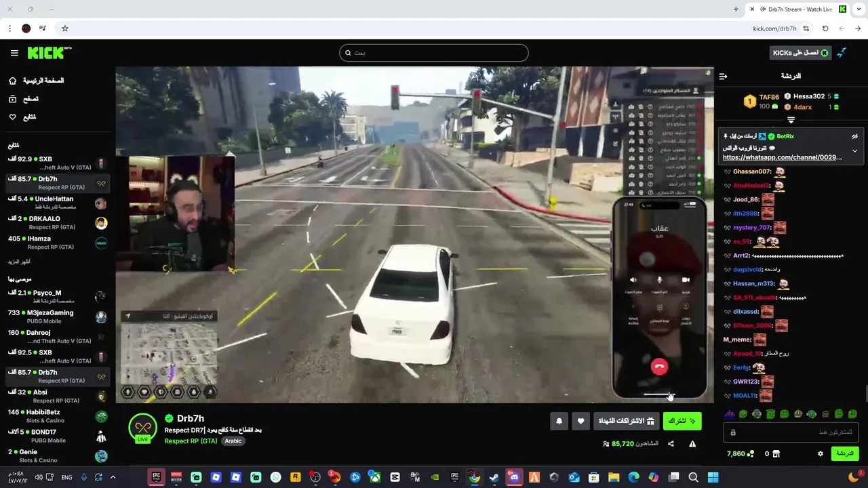Click the Arabic language tag
The image size is (868, 488).
click(x=233, y=441)
